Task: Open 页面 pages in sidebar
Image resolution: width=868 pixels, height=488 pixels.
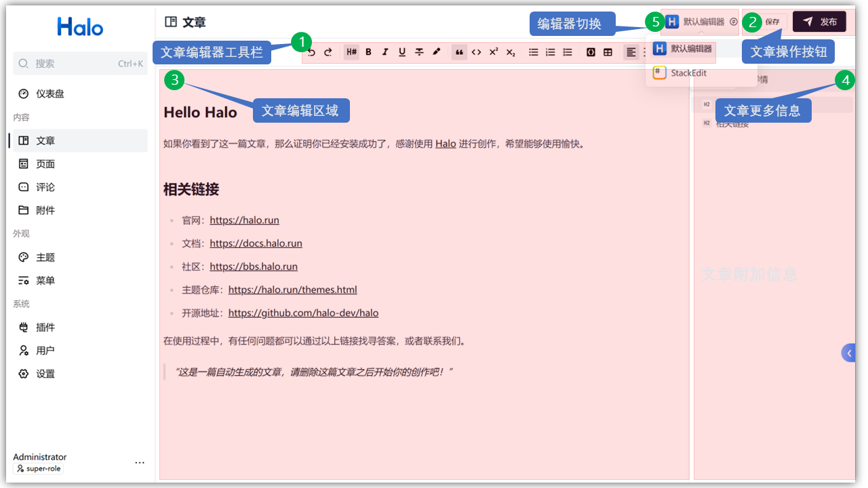Action: 80,164
